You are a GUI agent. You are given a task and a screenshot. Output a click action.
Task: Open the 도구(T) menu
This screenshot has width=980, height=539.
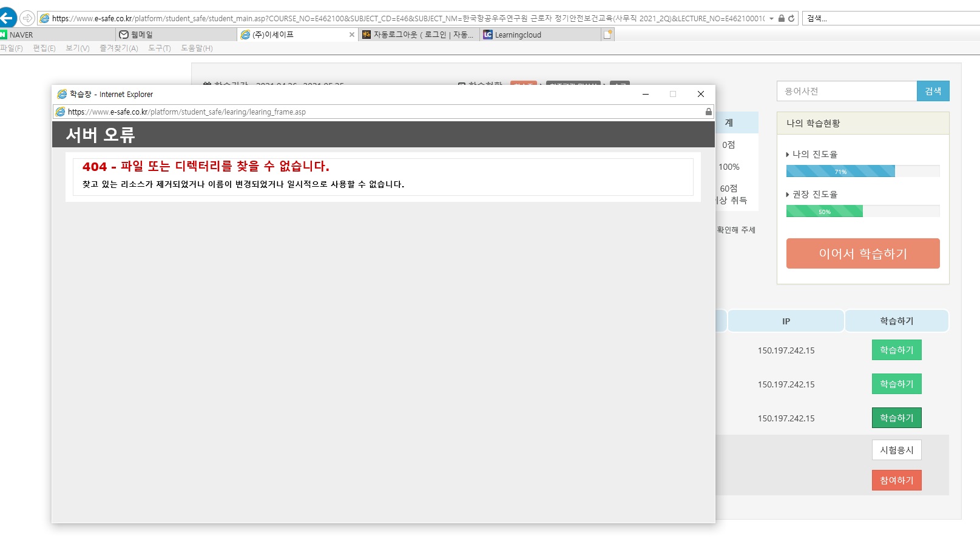[160, 48]
